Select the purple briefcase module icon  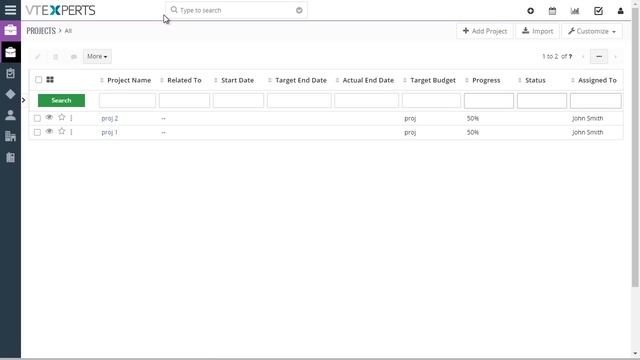click(x=10, y=31)
